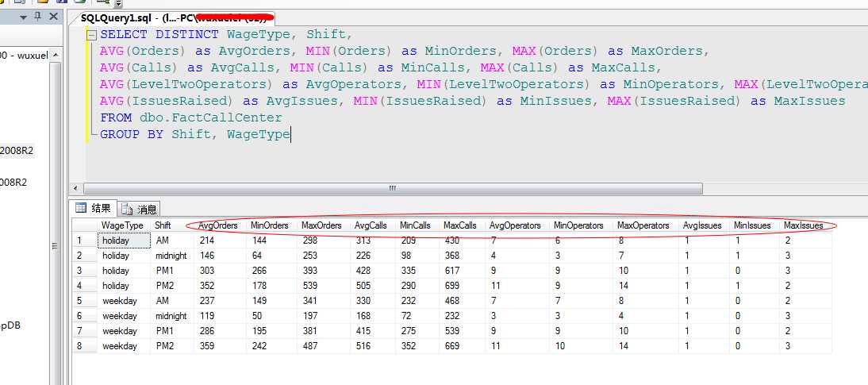Click the PM2 Shift cell in row 8
The image size is (868, 385).
(171, 345)
